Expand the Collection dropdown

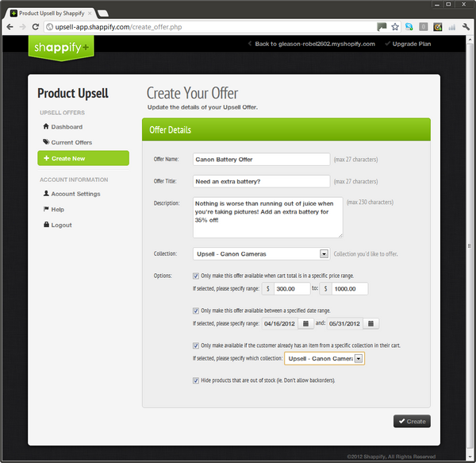pyautogui.click(x=324, y=254)
